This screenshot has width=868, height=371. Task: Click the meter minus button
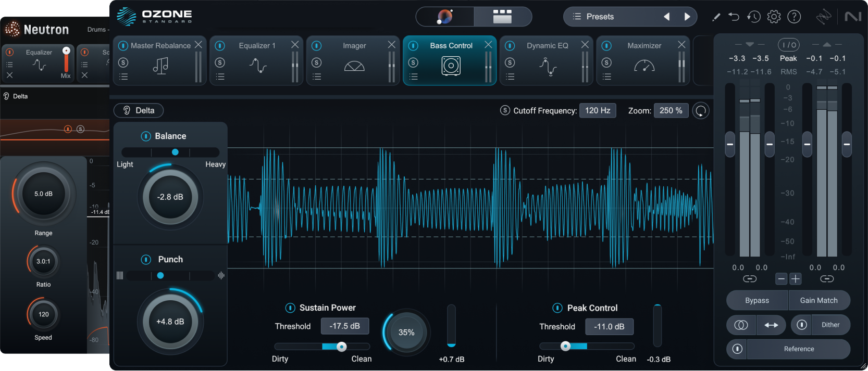tap(782, 279)
